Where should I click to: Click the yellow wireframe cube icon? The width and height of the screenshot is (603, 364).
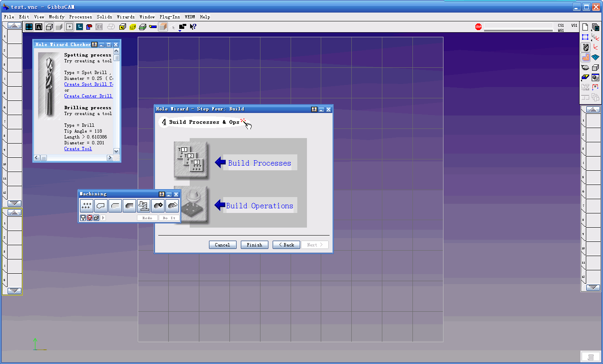point(133,27)
